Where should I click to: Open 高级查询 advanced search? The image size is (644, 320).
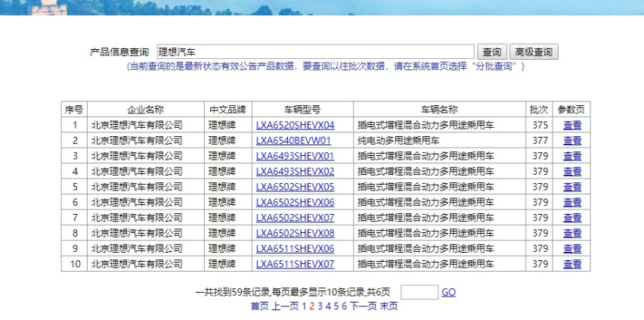coord(534,52)
